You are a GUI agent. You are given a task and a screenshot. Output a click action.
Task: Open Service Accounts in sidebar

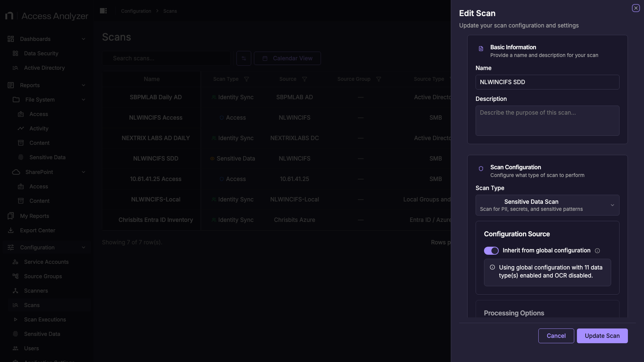(46, 262)
